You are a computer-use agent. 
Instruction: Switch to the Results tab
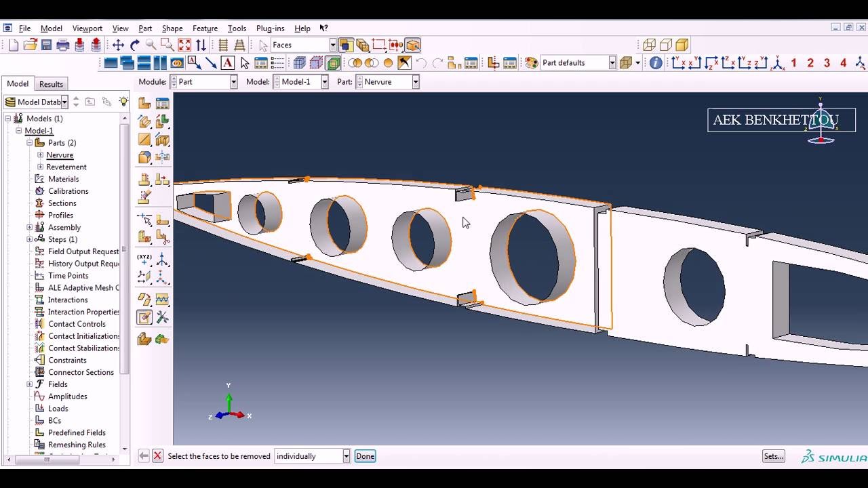tap(51, 84)
